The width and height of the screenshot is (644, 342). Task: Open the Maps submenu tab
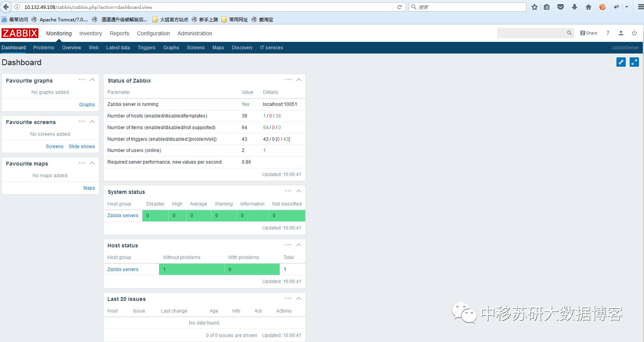pos(218,48)
